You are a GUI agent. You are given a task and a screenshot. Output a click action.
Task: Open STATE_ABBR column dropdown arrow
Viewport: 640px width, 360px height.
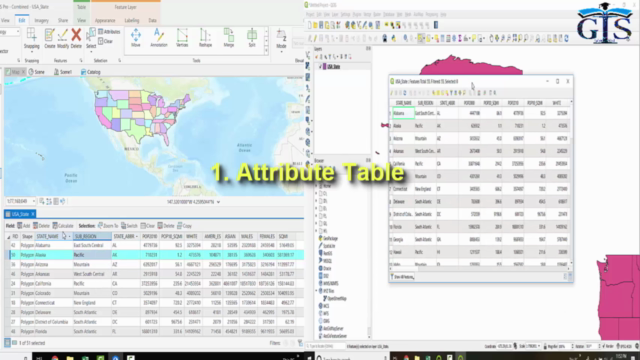(136, 236)
